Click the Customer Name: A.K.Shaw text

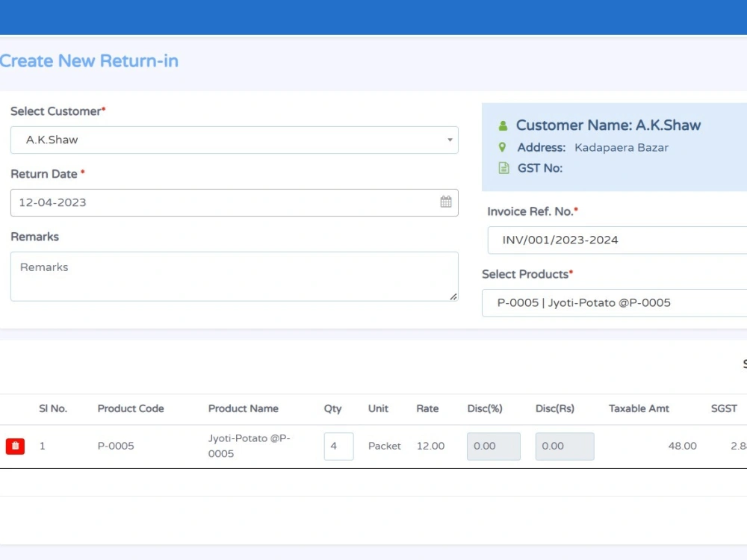coord(608,125)
